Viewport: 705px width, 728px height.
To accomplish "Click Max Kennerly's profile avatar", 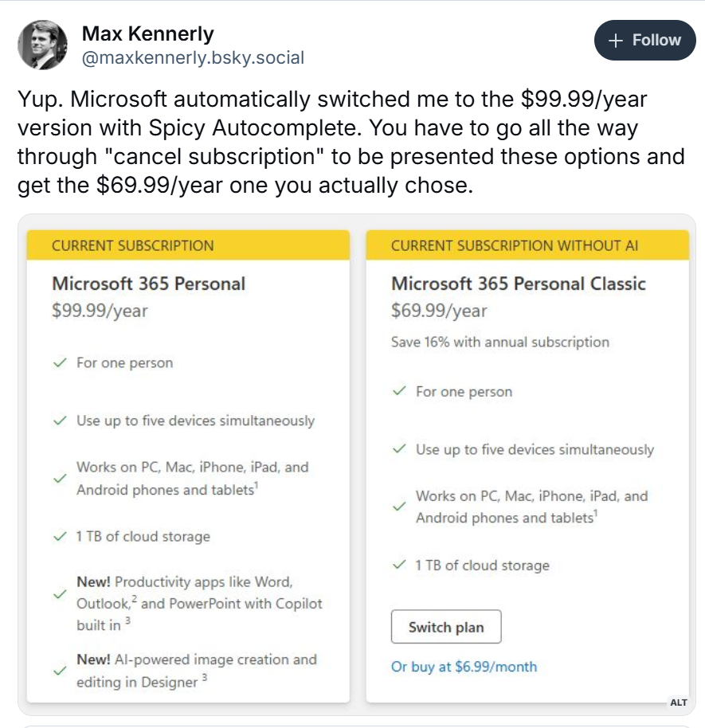I will click(42, 45).
